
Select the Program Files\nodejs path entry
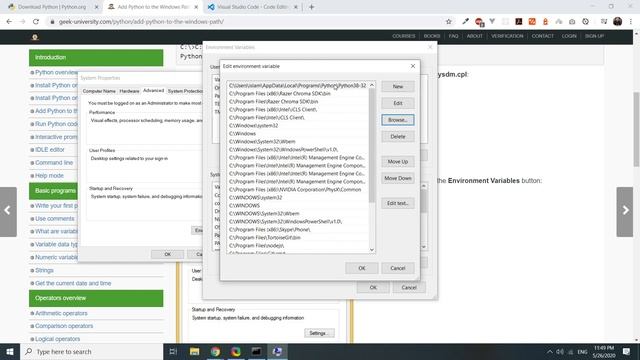(x=298, y=246)
